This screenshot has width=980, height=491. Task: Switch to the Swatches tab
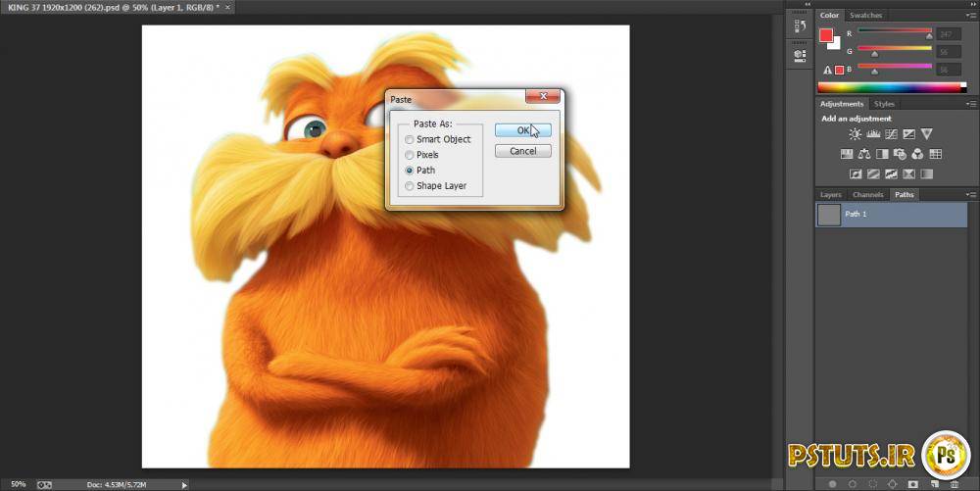tap(865, 15)
